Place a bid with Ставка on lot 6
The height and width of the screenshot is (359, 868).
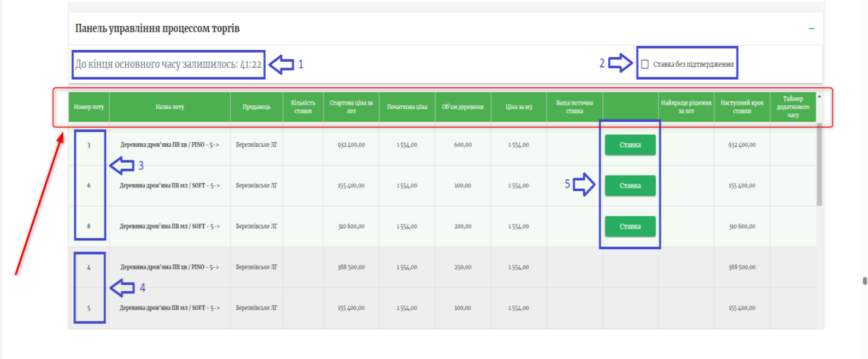[x=630, y=186]
